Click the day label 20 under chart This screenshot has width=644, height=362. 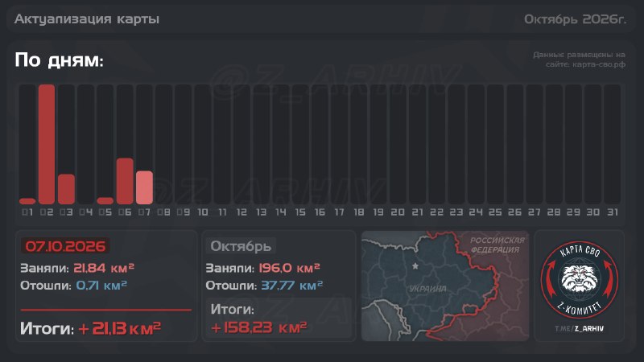click(x=398, y=212)
